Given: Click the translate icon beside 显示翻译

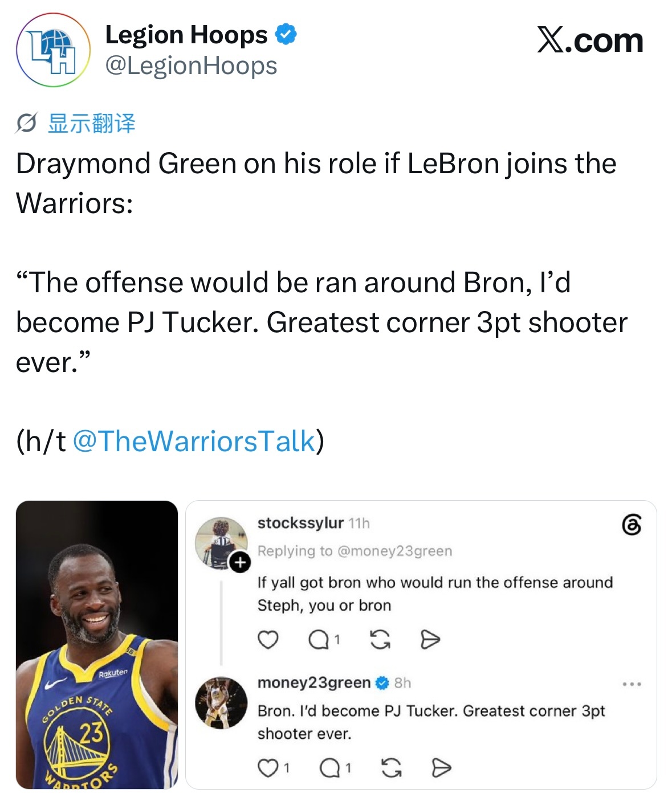Looking at the screenshot, I should [27, 123].
